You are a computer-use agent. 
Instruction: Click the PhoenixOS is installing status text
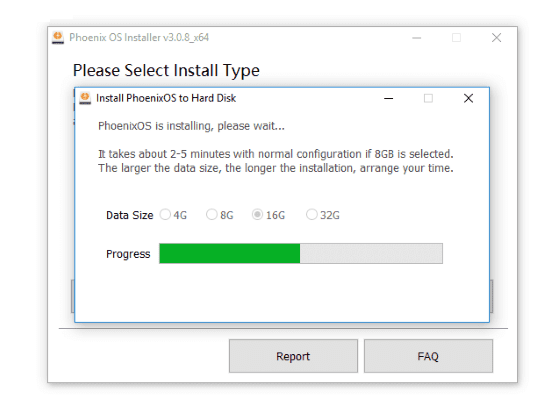pyautogui.click(x=191, y=126)
